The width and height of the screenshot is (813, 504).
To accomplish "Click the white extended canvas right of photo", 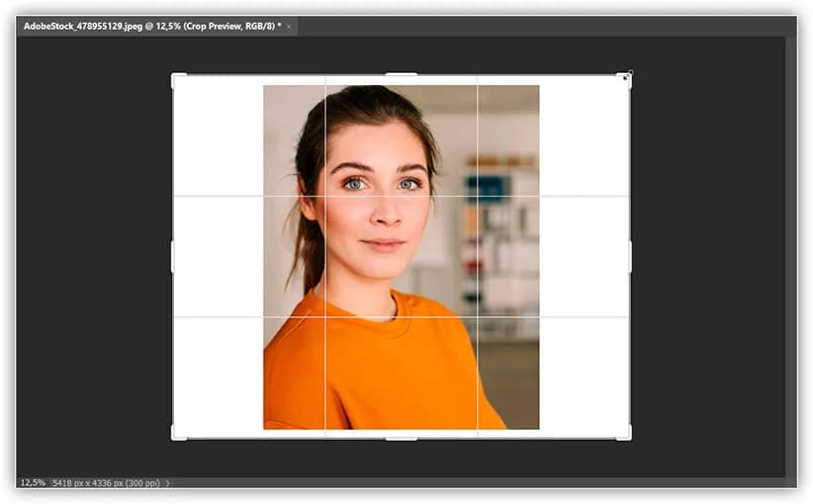I will 584,257.
